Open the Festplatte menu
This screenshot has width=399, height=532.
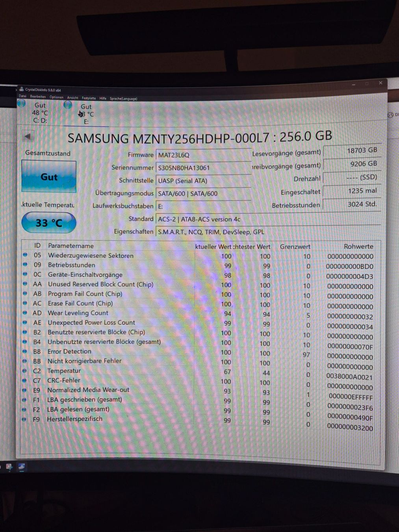point(89,98)
